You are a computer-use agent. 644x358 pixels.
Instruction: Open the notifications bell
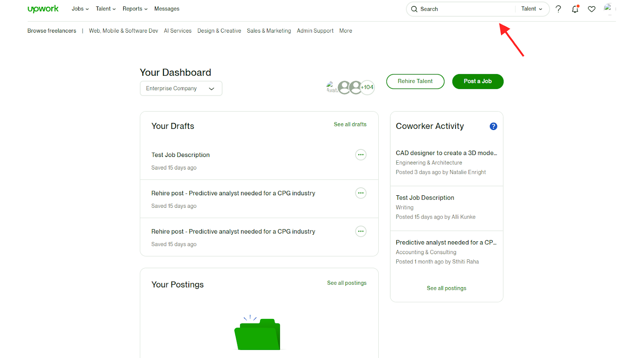click(575, 9)
